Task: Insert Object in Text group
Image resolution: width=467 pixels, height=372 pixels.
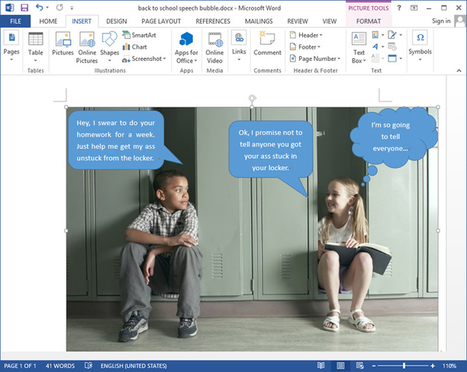Action: click(392, 59)
